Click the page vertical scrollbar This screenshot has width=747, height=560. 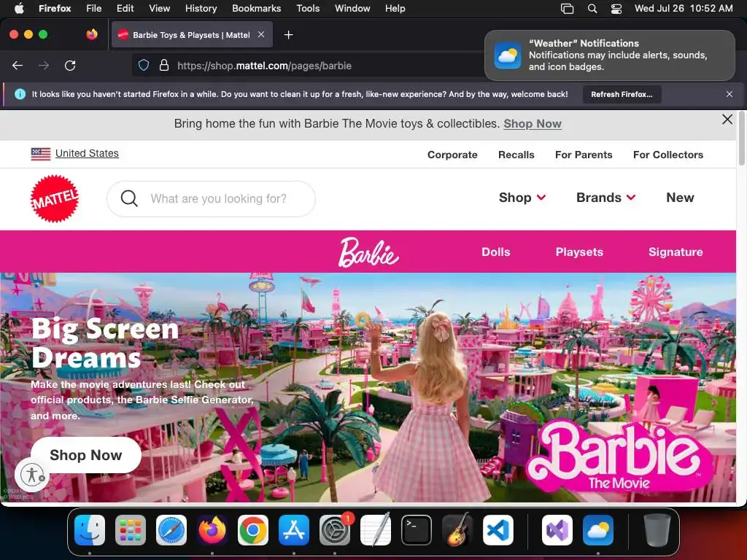(x=741, y=138)
